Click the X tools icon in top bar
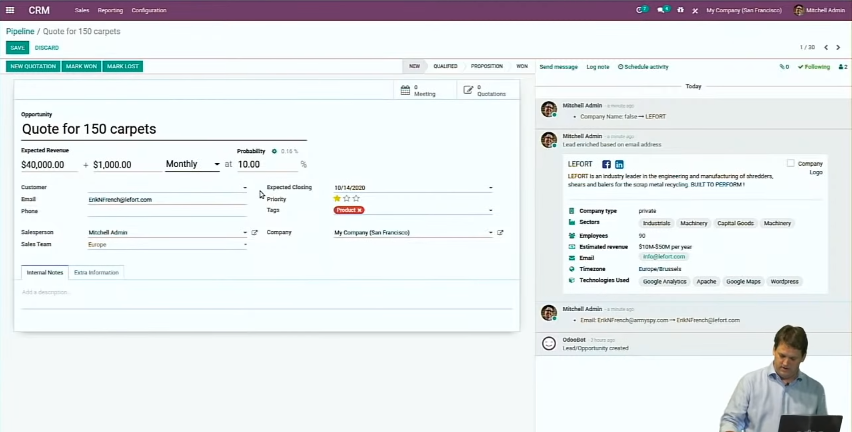Image resolution: width=852 pixels, height=432 pixels. point(695,10)
